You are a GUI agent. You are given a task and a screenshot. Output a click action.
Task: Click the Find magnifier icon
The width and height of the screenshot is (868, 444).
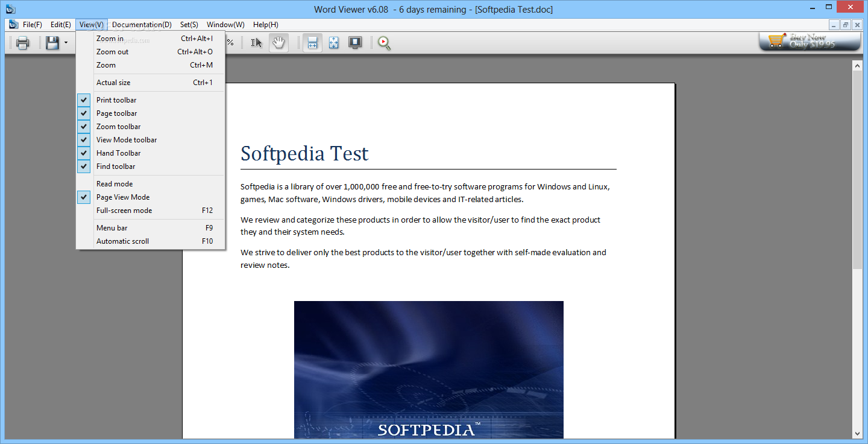tap(385, 43)
